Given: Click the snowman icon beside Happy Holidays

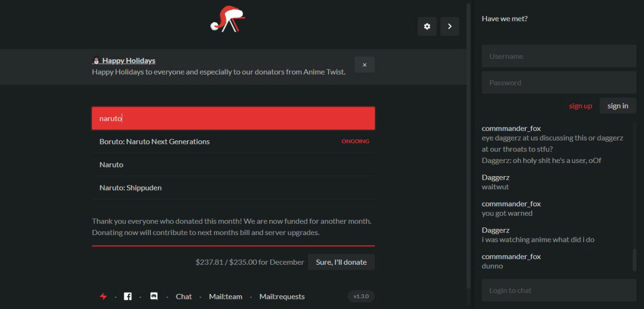Looking at the screenshot, I should click(x=96, y=60).
